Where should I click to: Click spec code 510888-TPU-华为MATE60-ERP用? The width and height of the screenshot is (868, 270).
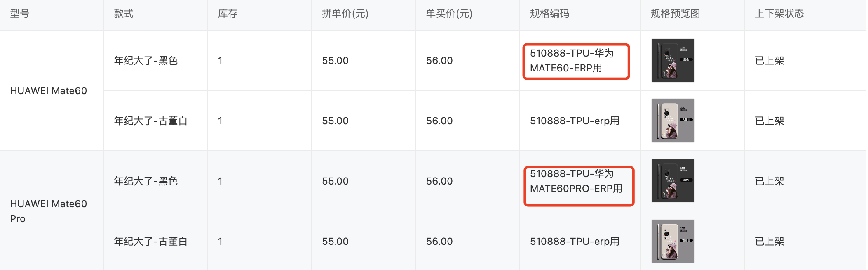click(572, 61)
